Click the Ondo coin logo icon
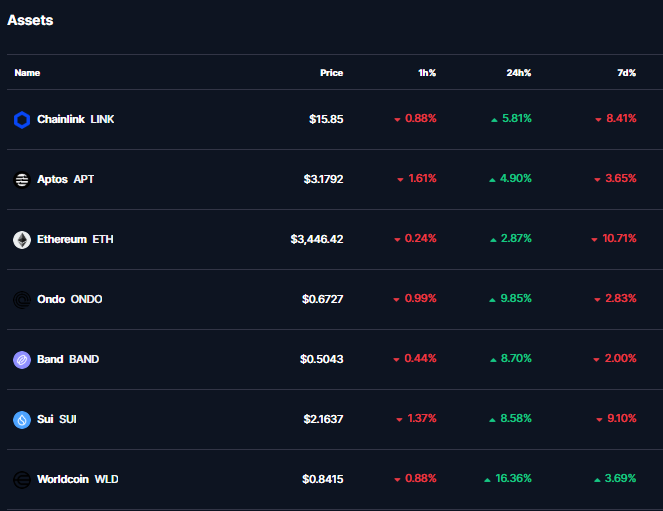The height and width of the screenshot is (511, 663). click(x=22, y=300)
